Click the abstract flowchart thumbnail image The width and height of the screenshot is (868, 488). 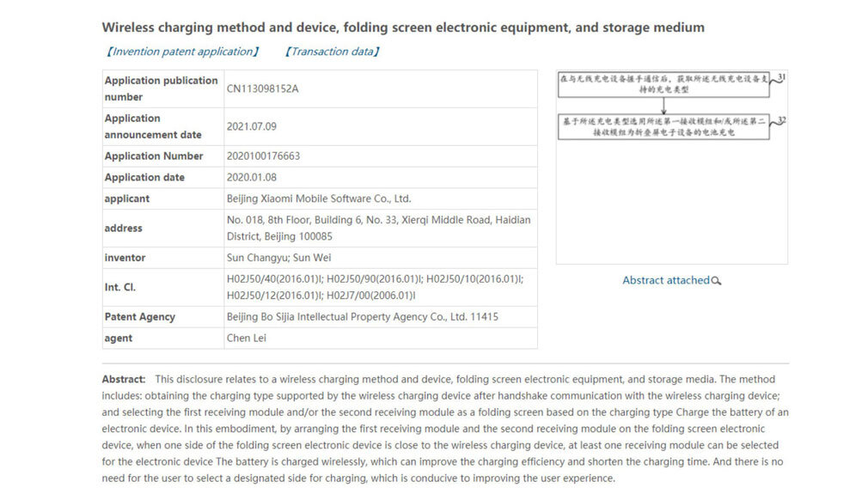[x=671, y=168]
